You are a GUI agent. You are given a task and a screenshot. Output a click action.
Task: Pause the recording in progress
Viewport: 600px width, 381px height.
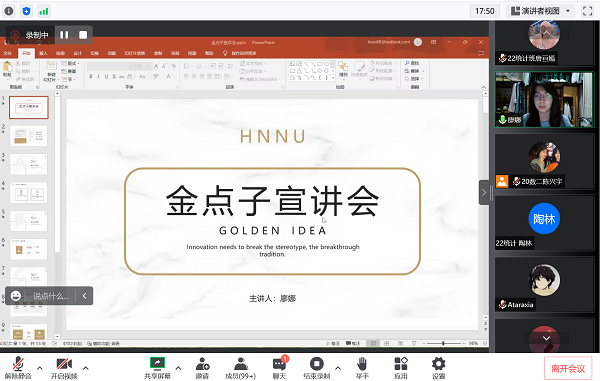tap(64, 35)
